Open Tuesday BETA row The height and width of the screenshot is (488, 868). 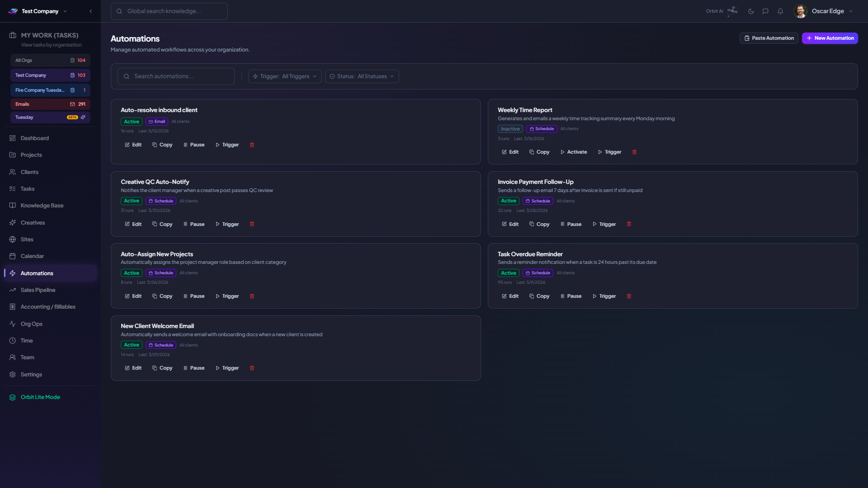[50, 117]
